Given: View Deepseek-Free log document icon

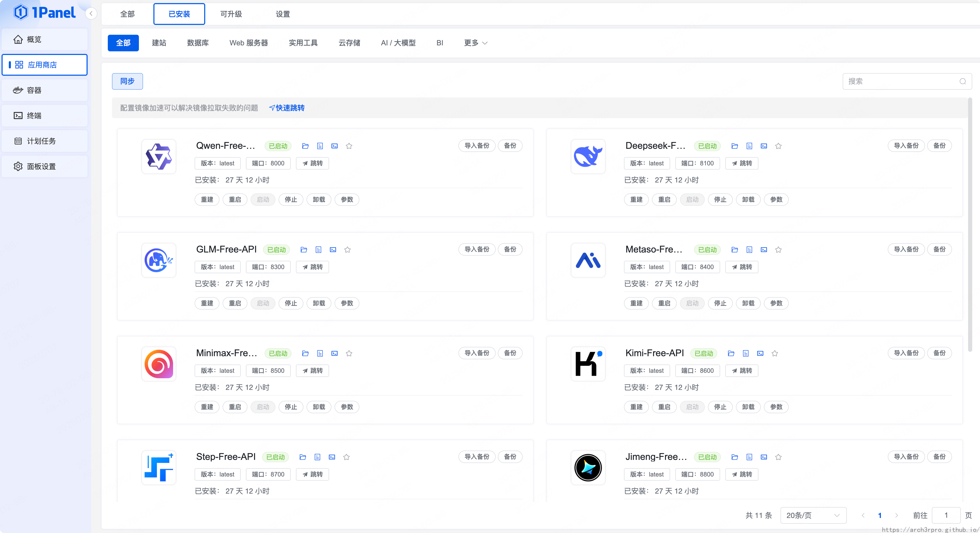Looking at the screenshot, I should [749, 146].
